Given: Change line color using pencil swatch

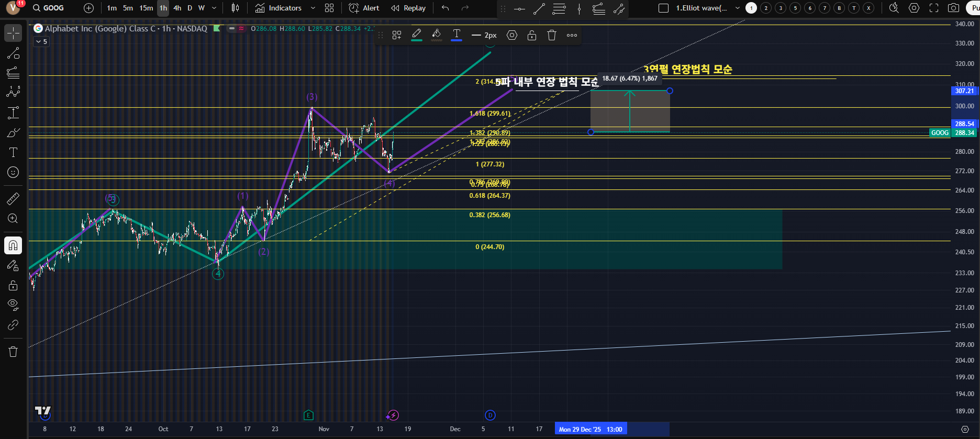Looking at the screenshot, I should pyautogui.click(x=417, y=35).
